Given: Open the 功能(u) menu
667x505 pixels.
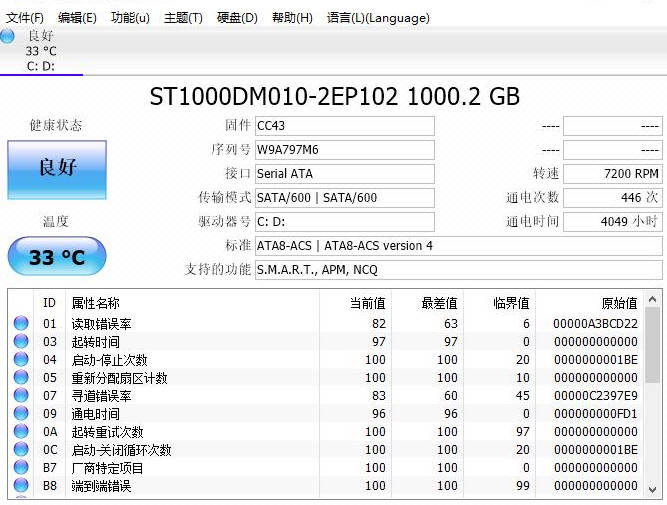Looking at the screenshot, I should tap(130, 18).
